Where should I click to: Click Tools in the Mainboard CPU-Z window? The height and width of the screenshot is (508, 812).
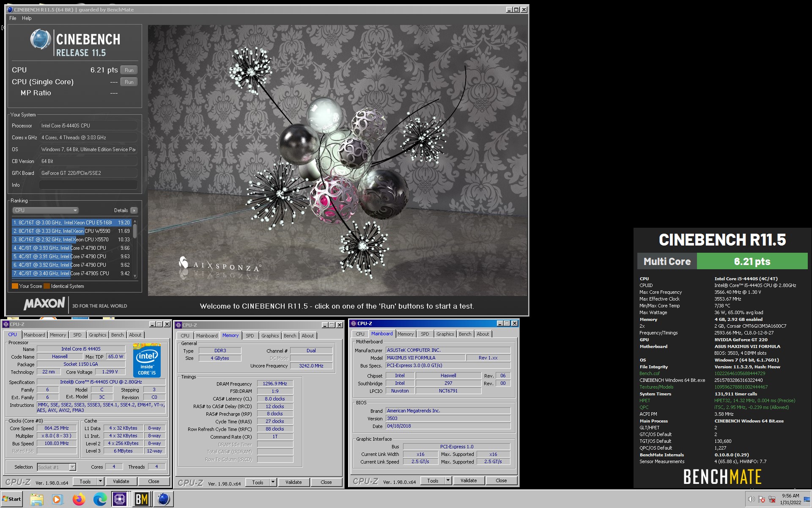tap(433, 480)
